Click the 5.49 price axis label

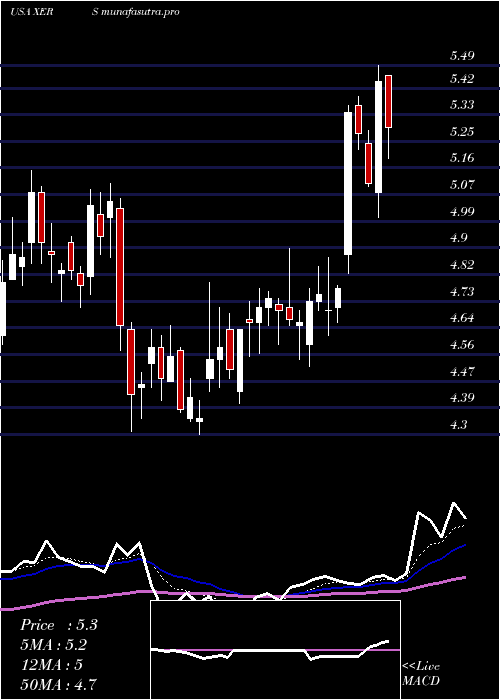462,56
